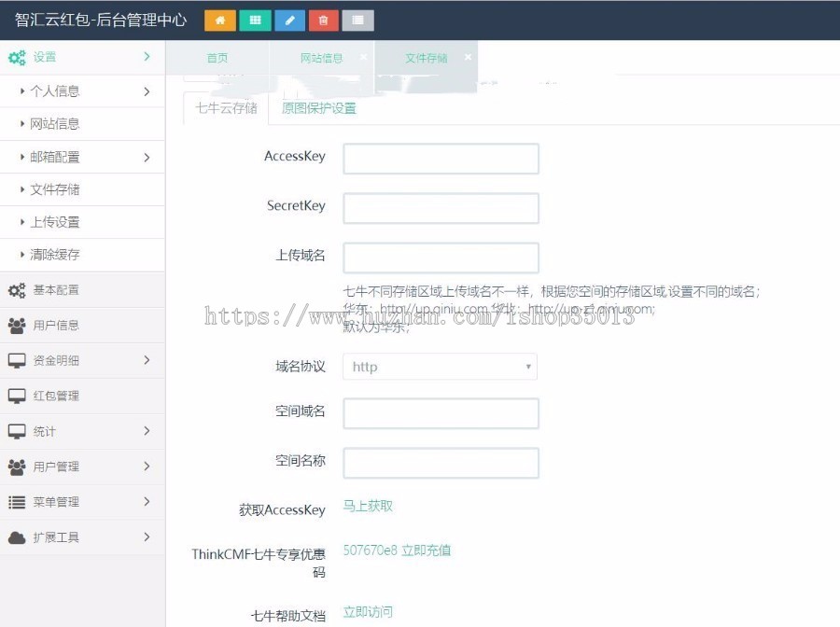Select the 网站信息 tab

[x=321, y=57]
